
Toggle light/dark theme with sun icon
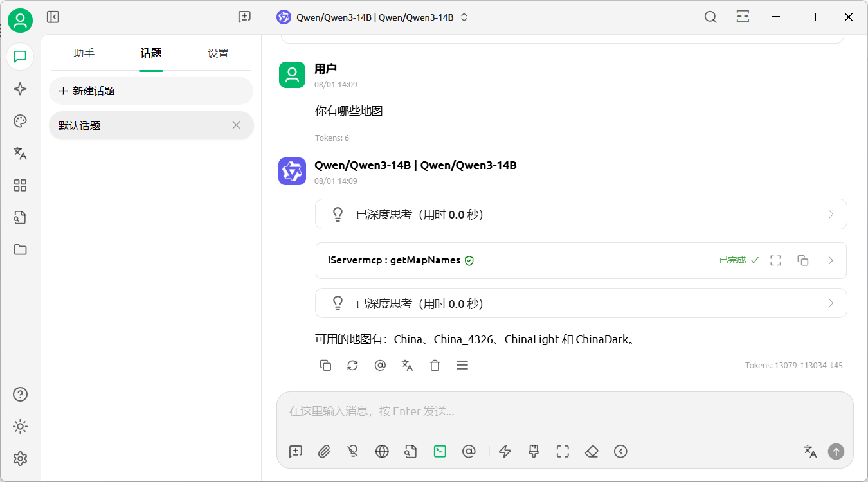tap(20, 427)
